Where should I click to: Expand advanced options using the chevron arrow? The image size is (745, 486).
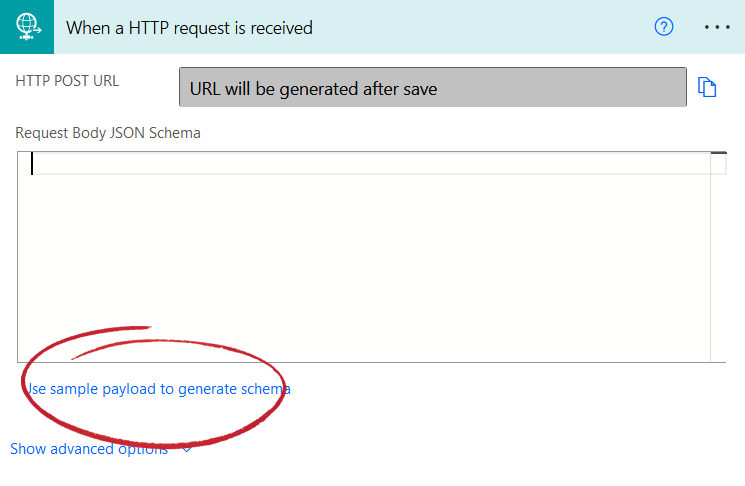click(x=187, y=449)
